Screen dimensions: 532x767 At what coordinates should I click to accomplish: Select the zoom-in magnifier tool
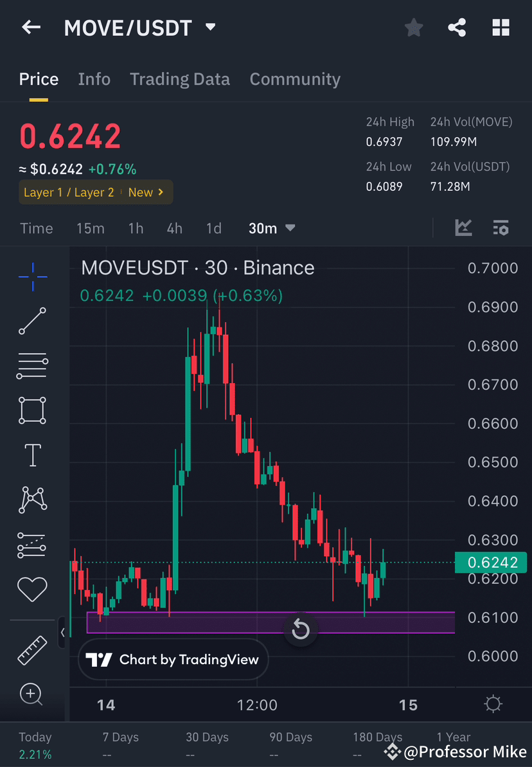(32, 694)
